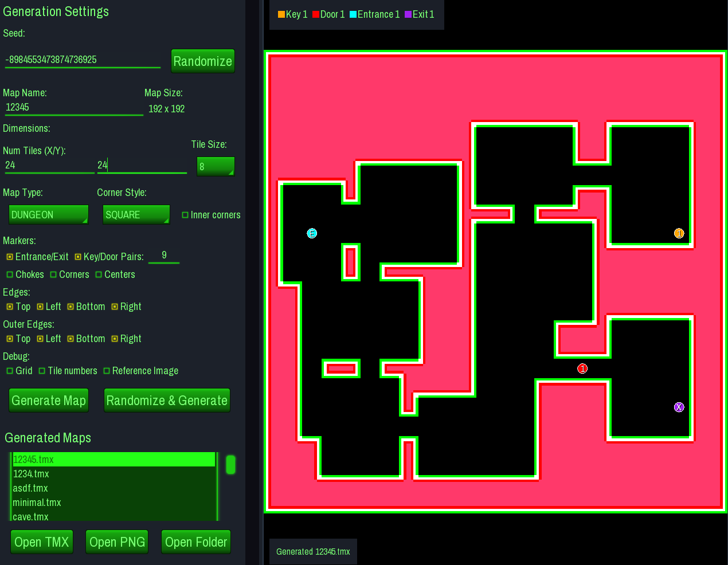Click the purple Exit X marker on map

coord(679,407)
